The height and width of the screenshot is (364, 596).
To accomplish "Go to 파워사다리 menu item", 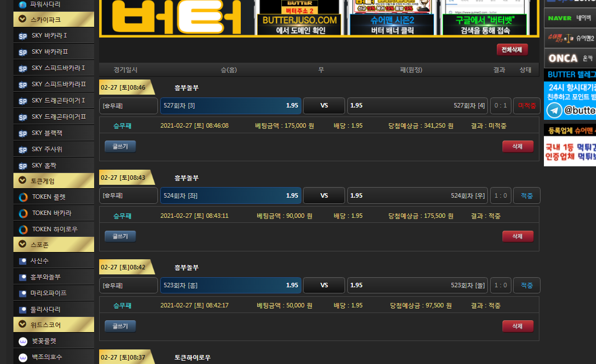I will [45, 4].
